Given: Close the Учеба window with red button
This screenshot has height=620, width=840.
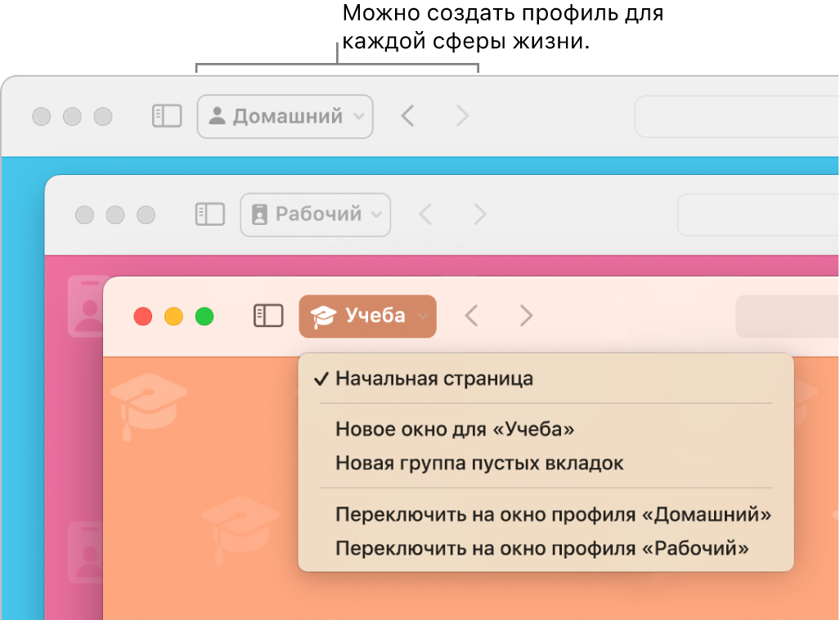Looking at the screenshot, I should (143, 317).
